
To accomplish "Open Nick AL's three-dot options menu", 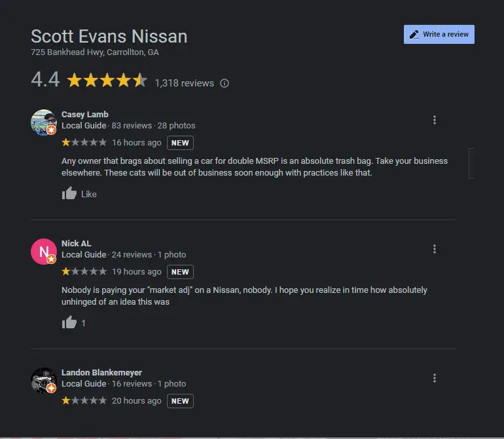I will 435,249.
